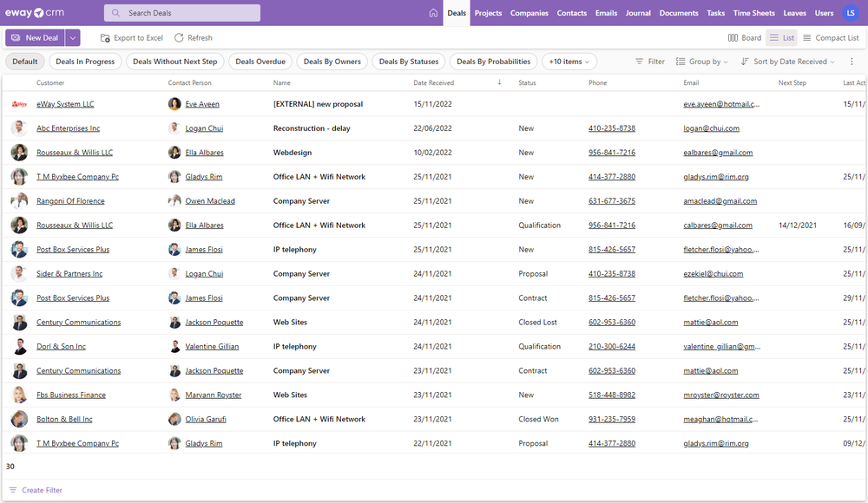Open the Documents tab
Viewport: 868px width, 503px height.
click(x=679, y=13)
